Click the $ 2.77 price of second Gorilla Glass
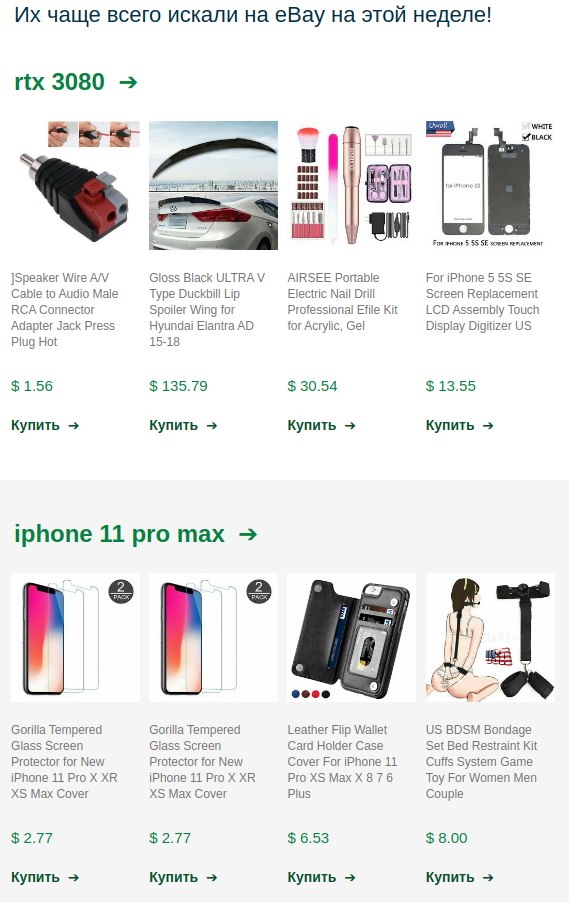The width and height of the screenshot is (569, 902). 170,838
